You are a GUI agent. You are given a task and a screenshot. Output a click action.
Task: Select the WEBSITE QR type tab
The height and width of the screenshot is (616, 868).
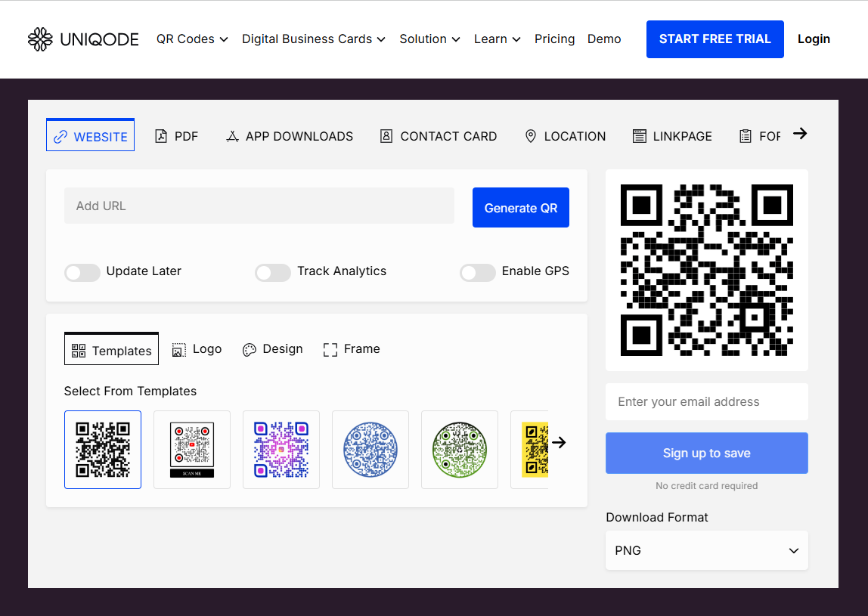tap(90, 135)
